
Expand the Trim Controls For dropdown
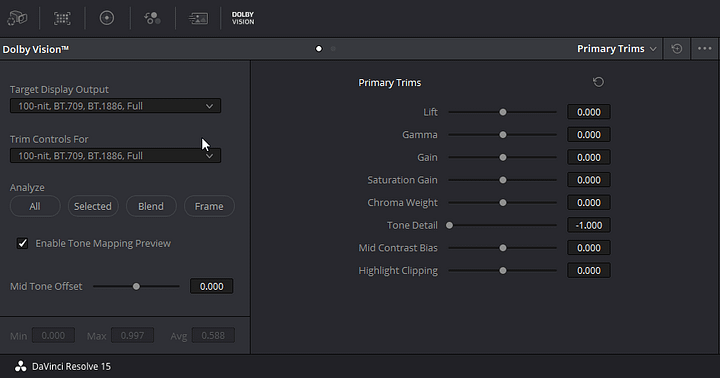(115, 156)
